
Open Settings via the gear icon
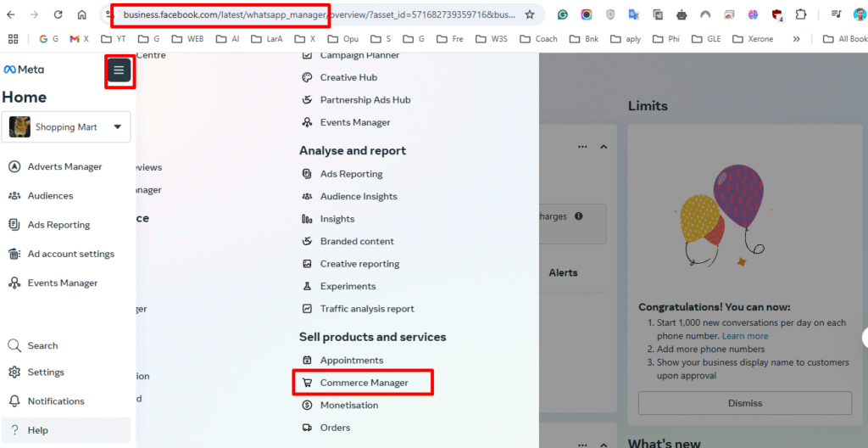pos(15,372)
